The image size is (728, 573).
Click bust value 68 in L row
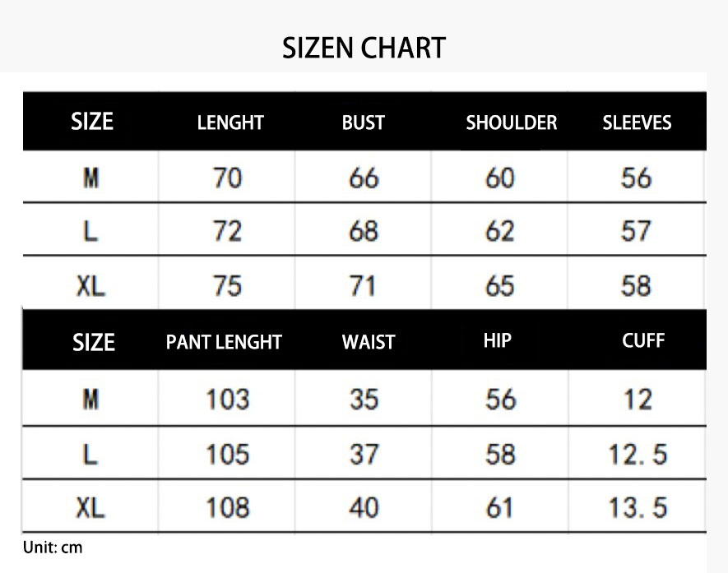click(364, 231)
